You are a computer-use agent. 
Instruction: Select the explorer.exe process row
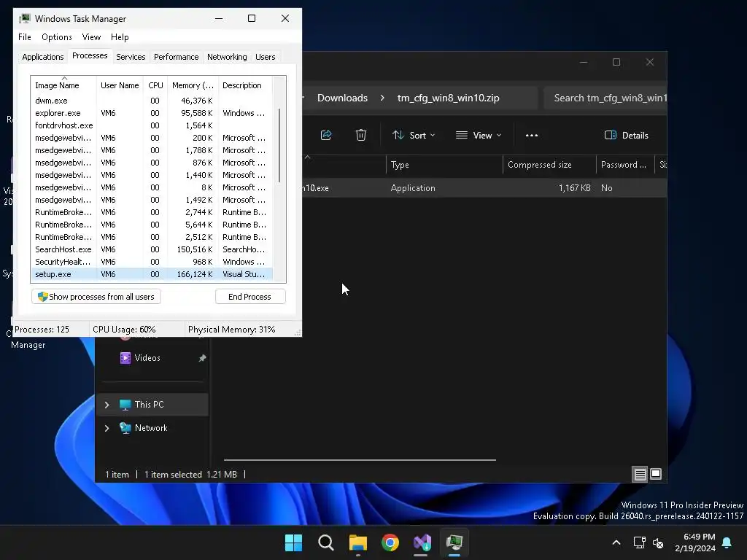[152, 113]
